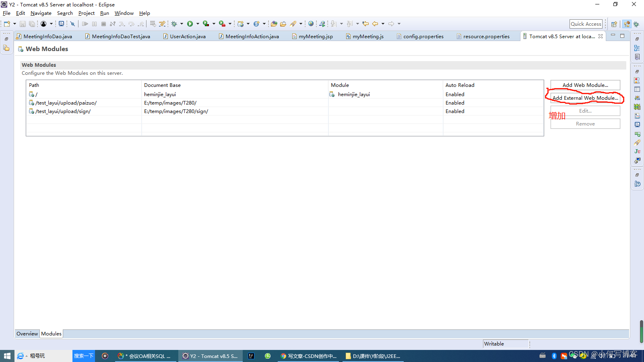Open the Console monitor icon in right sidebar
The height and width of the screenshot is (362, 644).
pos(637,125)
